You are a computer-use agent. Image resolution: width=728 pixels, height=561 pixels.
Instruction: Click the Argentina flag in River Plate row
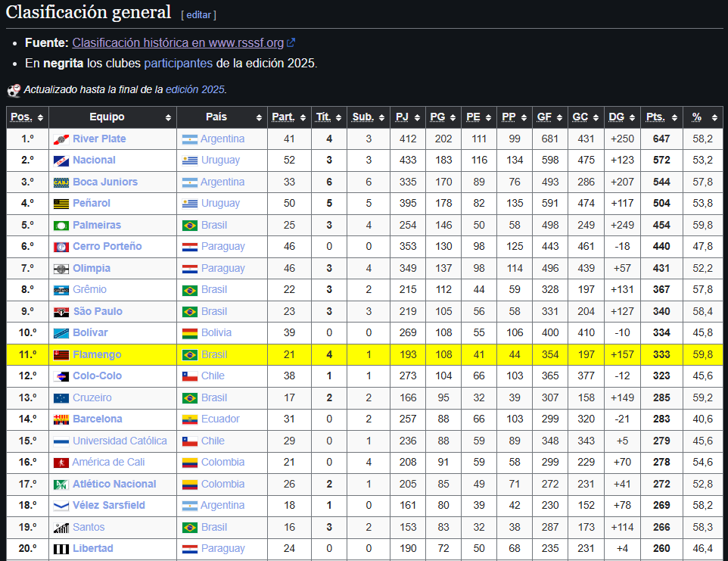coord(189,139)
